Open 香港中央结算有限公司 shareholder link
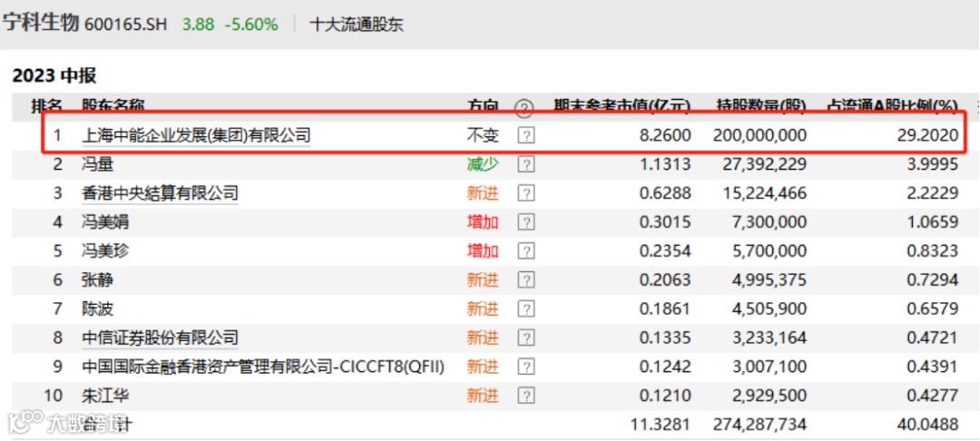The width and height of the screenshot is (980, 441). [x=160, y=193]
